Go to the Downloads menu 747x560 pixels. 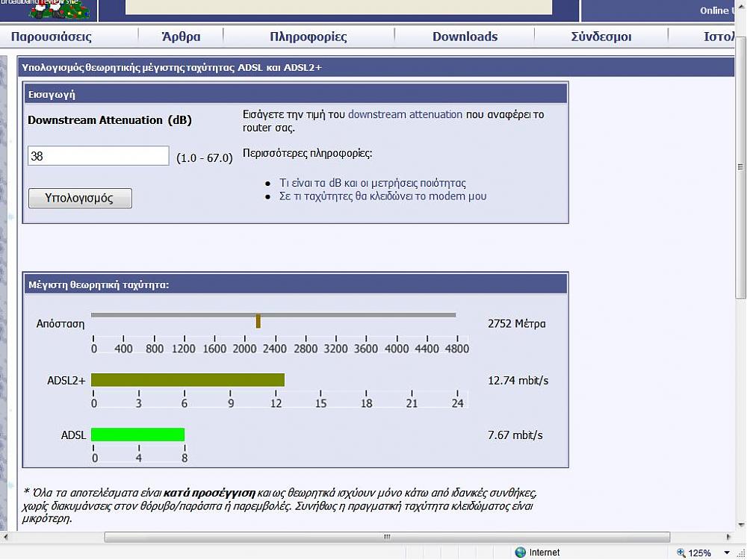[465, 37]
